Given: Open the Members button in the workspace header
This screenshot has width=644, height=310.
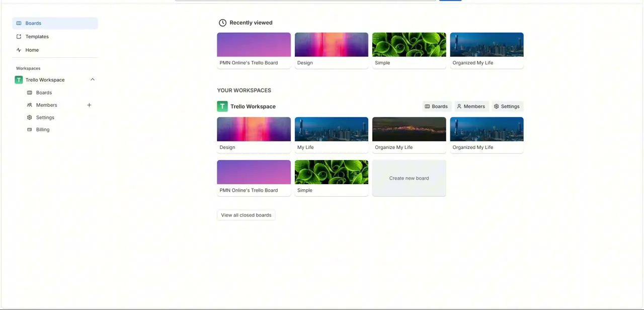Looking at the screenshot, I should 471,106.
